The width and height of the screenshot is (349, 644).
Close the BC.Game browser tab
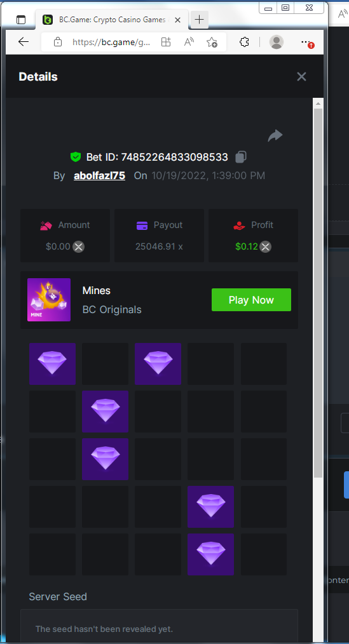[x=177, y=20]
